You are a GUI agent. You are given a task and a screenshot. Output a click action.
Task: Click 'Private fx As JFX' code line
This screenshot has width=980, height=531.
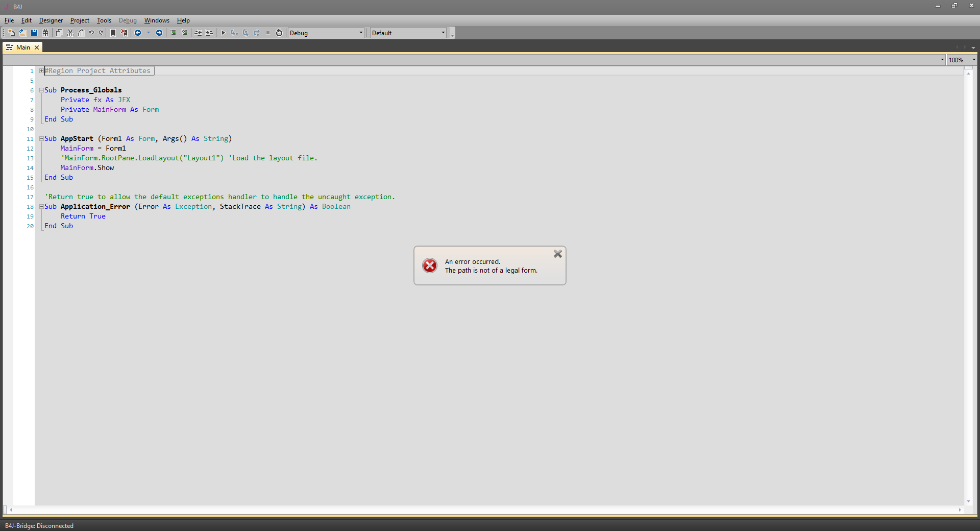[95, 100]
